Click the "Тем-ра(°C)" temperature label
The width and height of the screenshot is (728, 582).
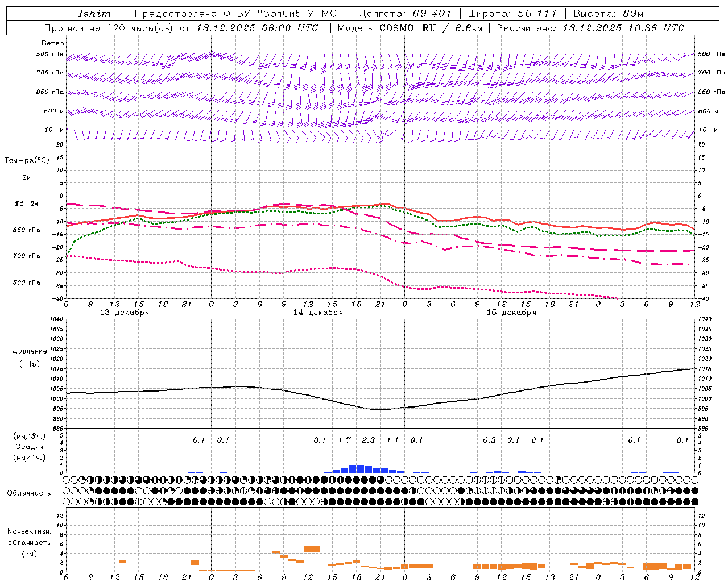[x=27, y=161]
